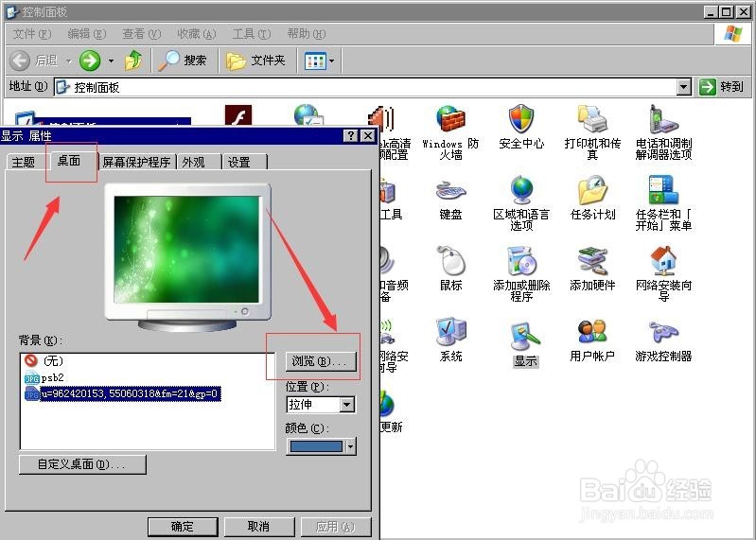The image size is (756, 540).
Task: Open the 安全中心 shield icon
Action: coord(521,118)
